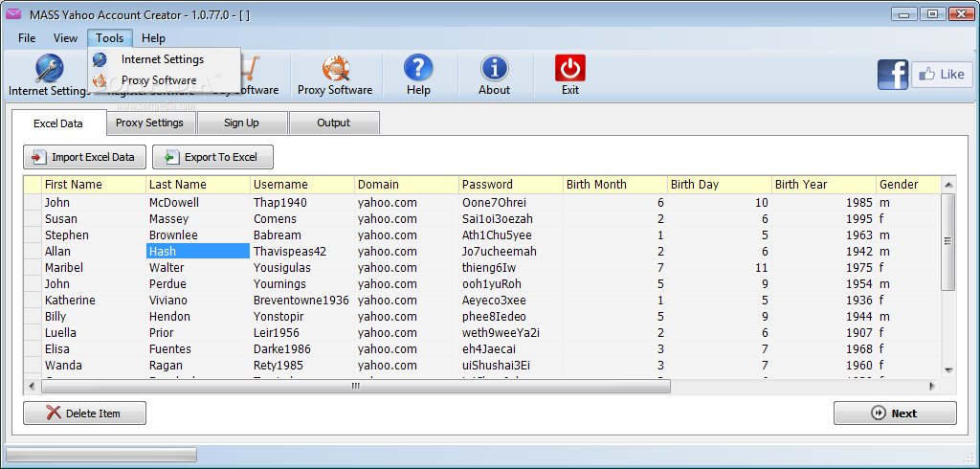Click the vertical scrollbar thumb
980x469 pixels.
948,242
